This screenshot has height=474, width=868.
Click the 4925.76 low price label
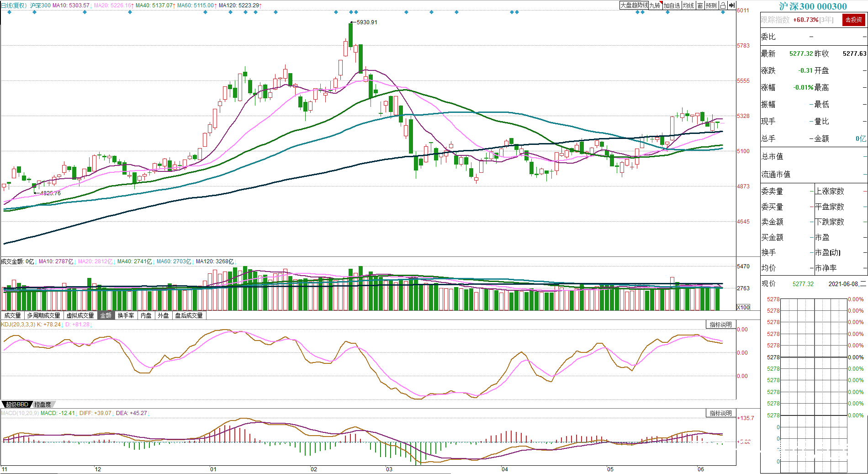(50, 193)
